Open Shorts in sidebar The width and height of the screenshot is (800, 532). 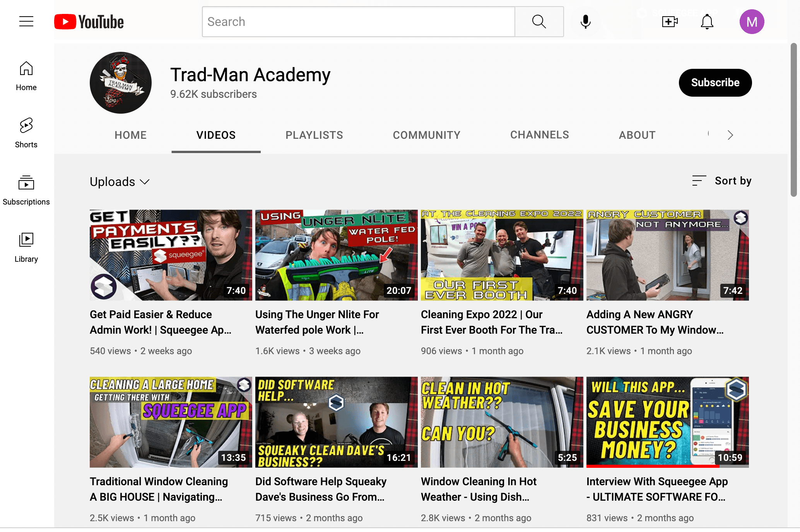(26, 133)
